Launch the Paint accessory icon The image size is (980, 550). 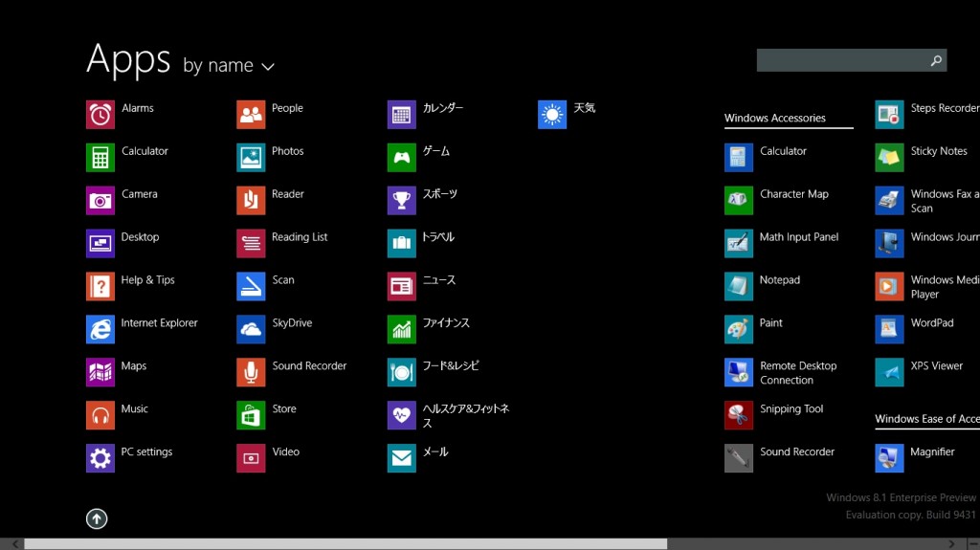point(738,329)
